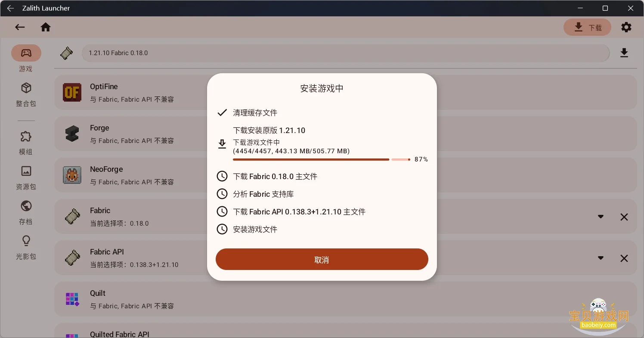Click the 下载 Fabric API 0.138.3+1.21.10 主文件 step
The image size is (644, 338).
[299, 212]
